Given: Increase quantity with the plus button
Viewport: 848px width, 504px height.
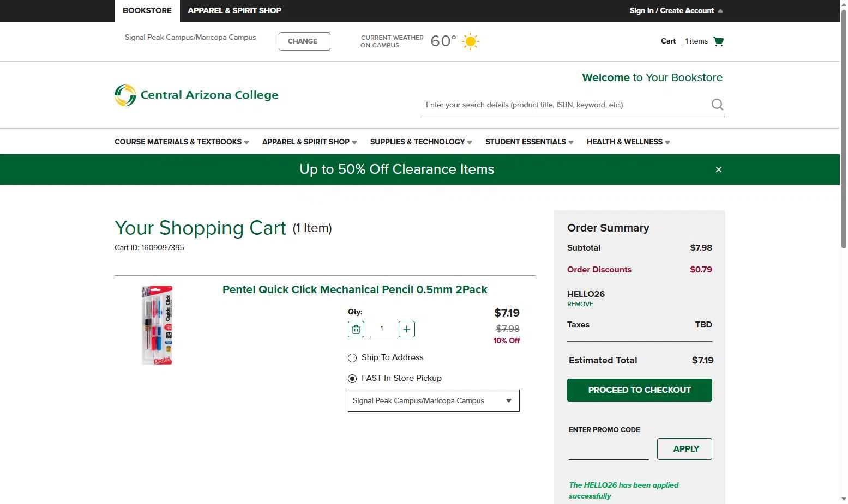Looking at the screenshot, I should coord(407,329).
